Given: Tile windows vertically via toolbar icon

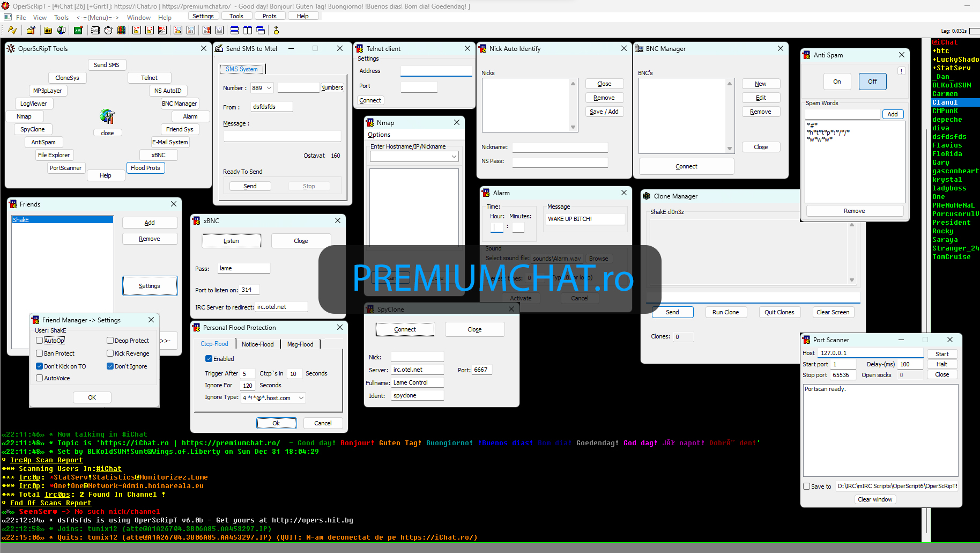Looking at the screenshot, I should [x=248, y=30].
